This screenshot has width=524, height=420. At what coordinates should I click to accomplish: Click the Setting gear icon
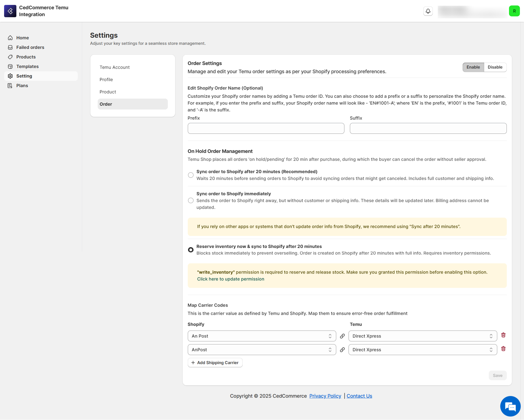coord(10,76)
